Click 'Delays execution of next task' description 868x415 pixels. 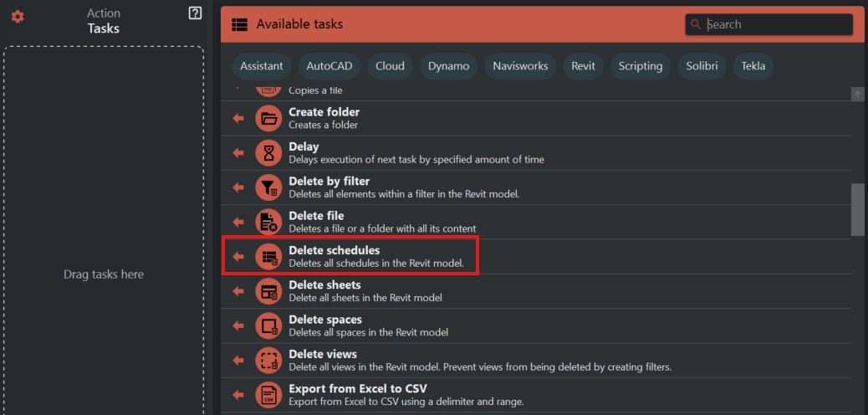point(416,160)
